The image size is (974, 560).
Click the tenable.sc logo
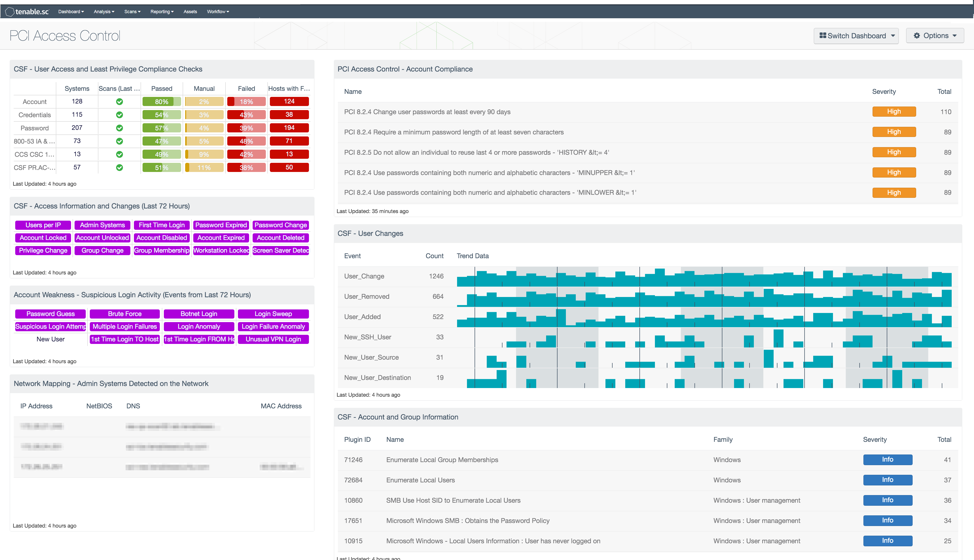[27, 11]
